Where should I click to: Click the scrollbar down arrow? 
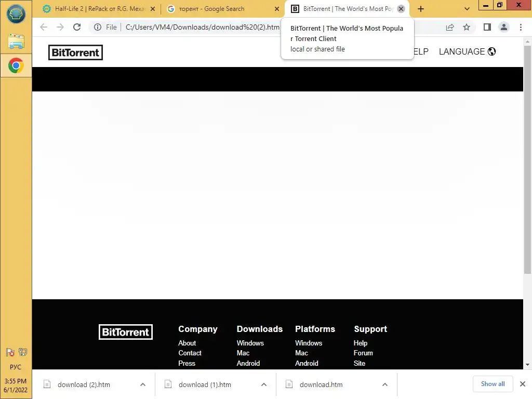[527, 365]
